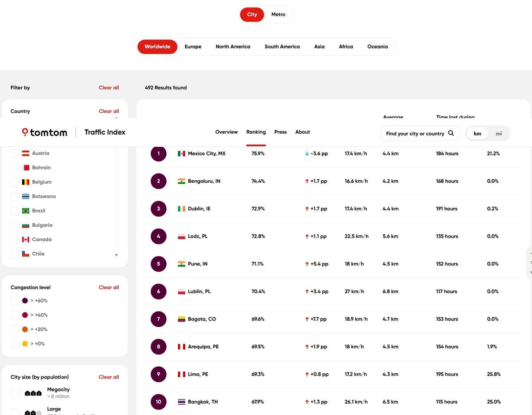This screenshot has height=415, width=532.
Task: Clear all Country filters
Action: point(109,111)
